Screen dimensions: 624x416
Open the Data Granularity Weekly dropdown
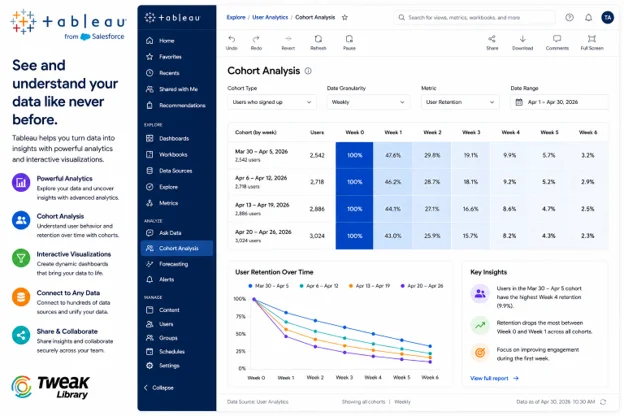(368, 102)
